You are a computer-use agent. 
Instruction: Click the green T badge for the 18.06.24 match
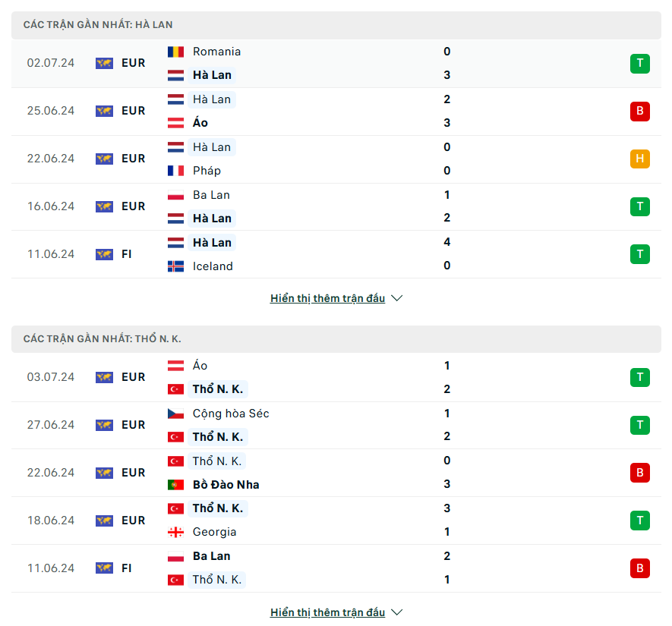click(x=639, y=521)
